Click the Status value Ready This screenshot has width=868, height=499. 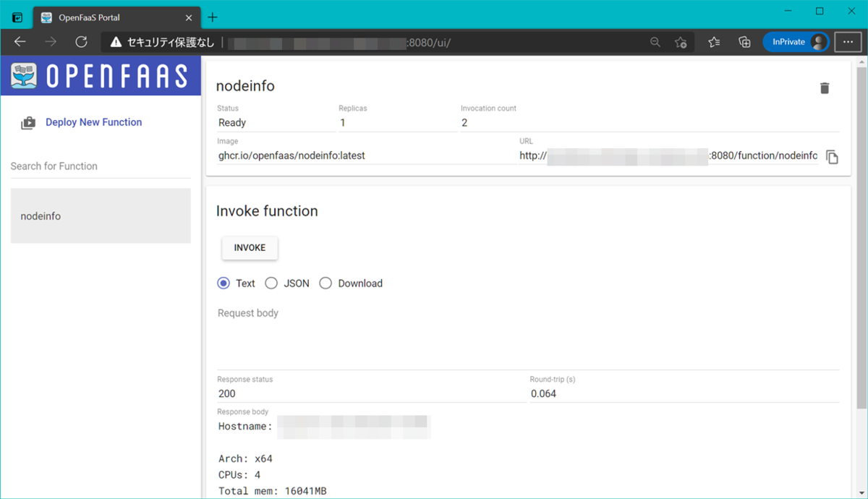232,123
